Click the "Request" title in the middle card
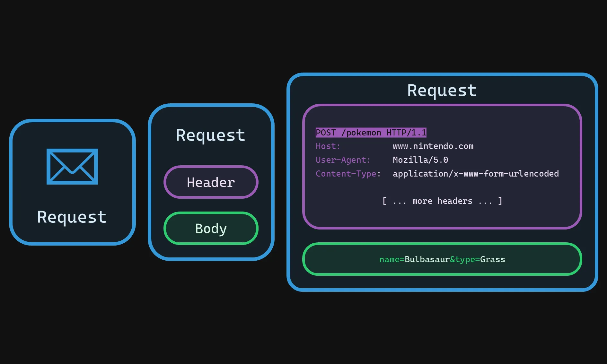Image resolution: width=607 pixels, height=364 pixels. 211,136
